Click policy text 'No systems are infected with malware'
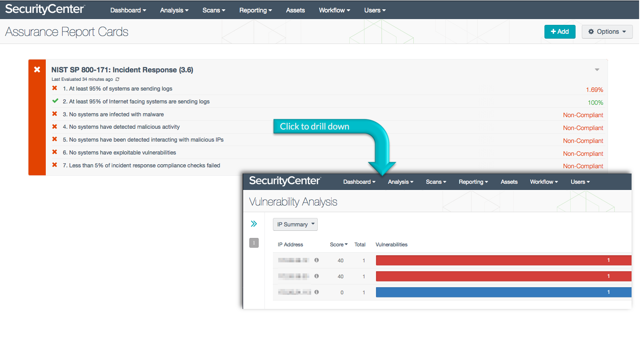This screenshot has height=364, width=640. coord(116,115)
